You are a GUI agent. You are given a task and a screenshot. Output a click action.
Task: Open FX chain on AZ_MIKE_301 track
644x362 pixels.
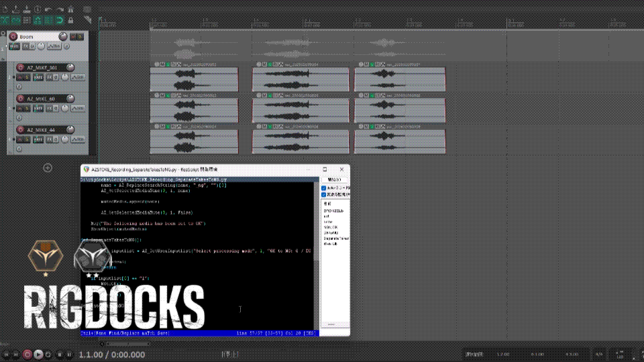49,77
